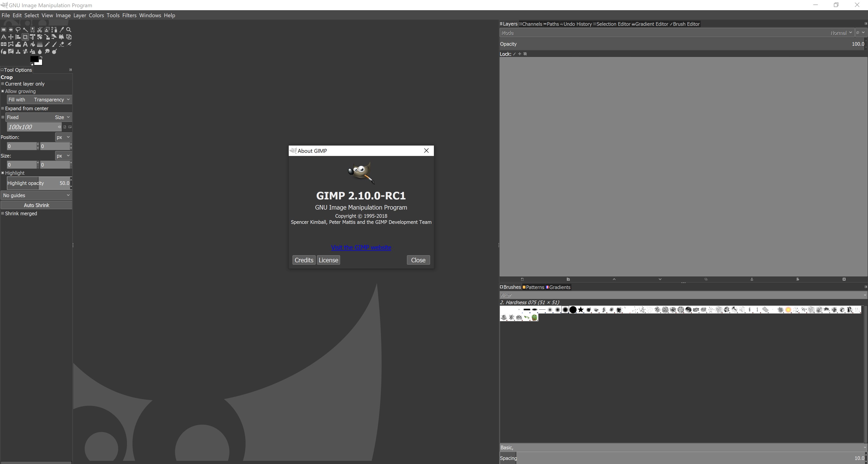Open the Windows menu
Image resolution: width=868 pixels, height=464 pixels.
tap(150, 15)
